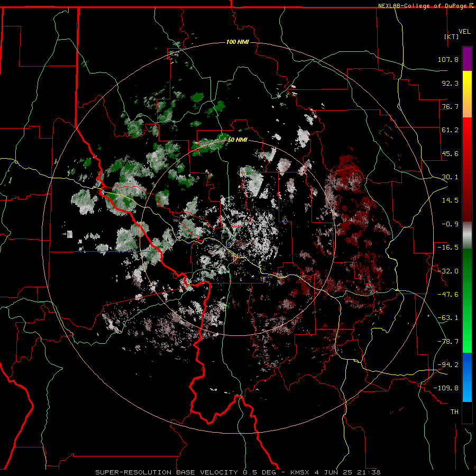Click the -32.0 value on velocity scale
476x476 pixels.
click(448, 271)
